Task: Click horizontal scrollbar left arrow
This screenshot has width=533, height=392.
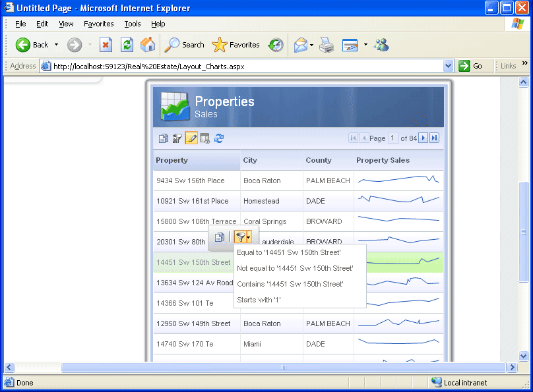Action: pos(9,367)
